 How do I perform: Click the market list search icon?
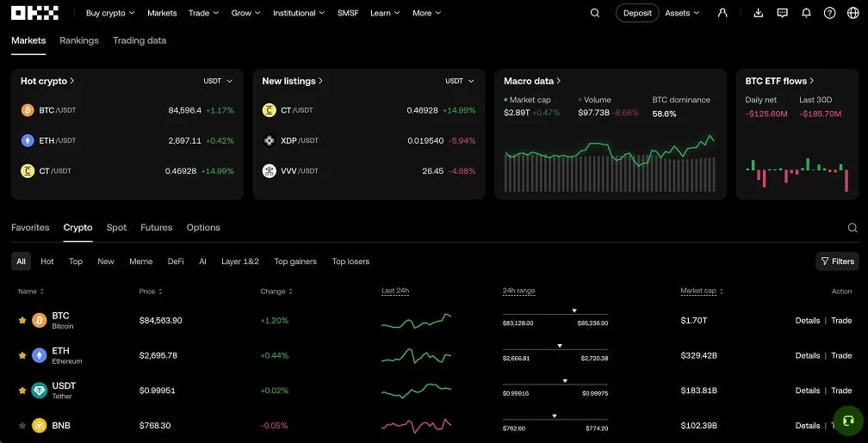[x=852, y=227]
